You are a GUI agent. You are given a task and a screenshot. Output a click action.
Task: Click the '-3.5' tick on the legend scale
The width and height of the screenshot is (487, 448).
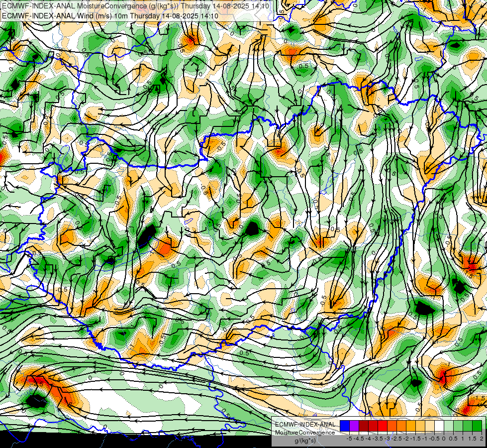click(378, 439)
